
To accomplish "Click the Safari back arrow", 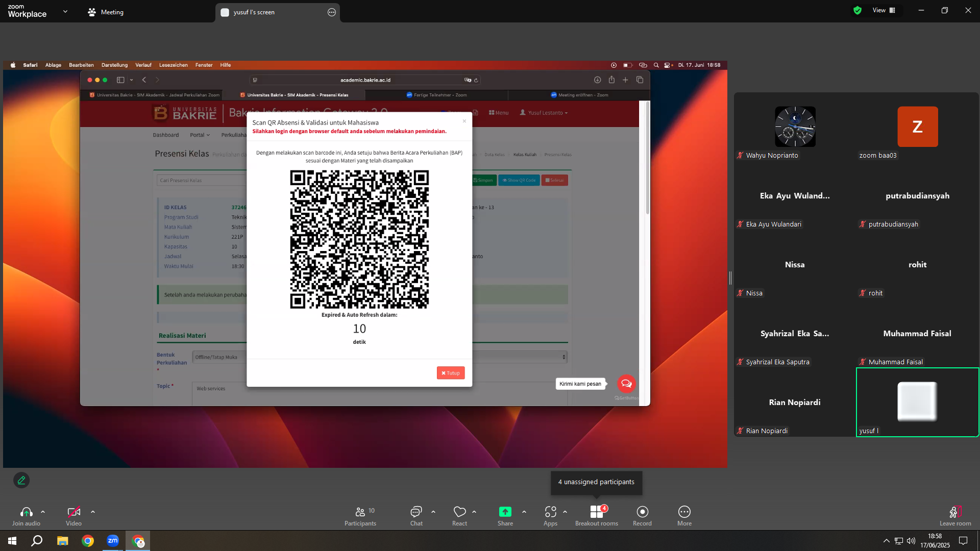I will pos(144,80).
